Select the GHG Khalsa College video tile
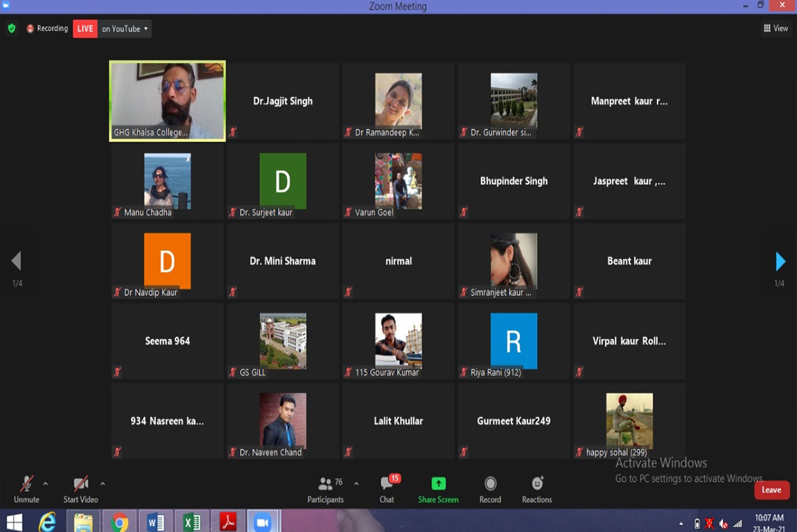This screenshot has height=532, width=797. click(x=167, y=101)
